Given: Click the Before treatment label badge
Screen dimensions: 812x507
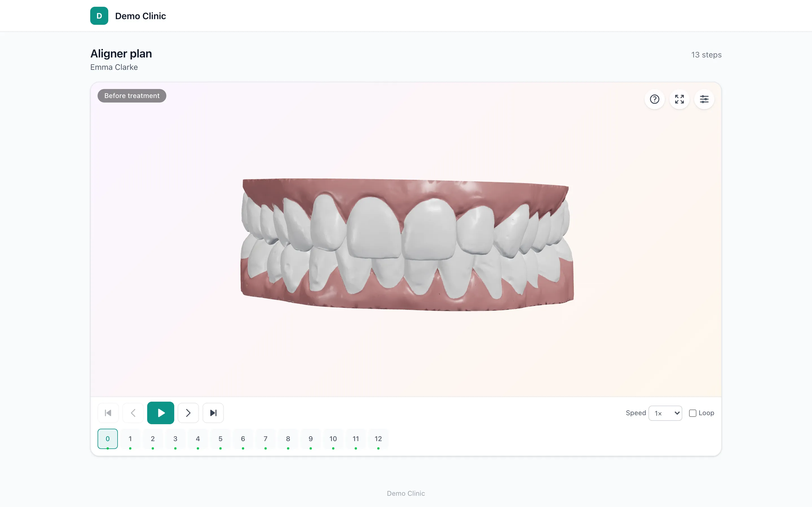Looking at the screenshot, I should (132, 95).
